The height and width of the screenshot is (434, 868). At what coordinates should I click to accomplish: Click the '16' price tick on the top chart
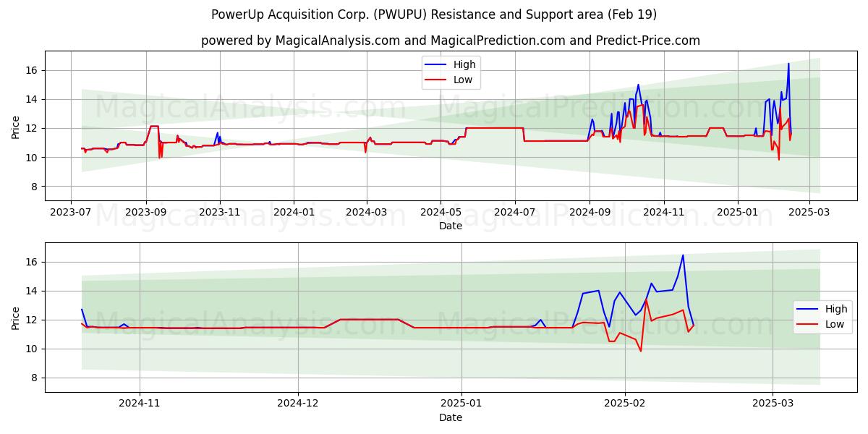pyautogui.click(x=33, y=70)
